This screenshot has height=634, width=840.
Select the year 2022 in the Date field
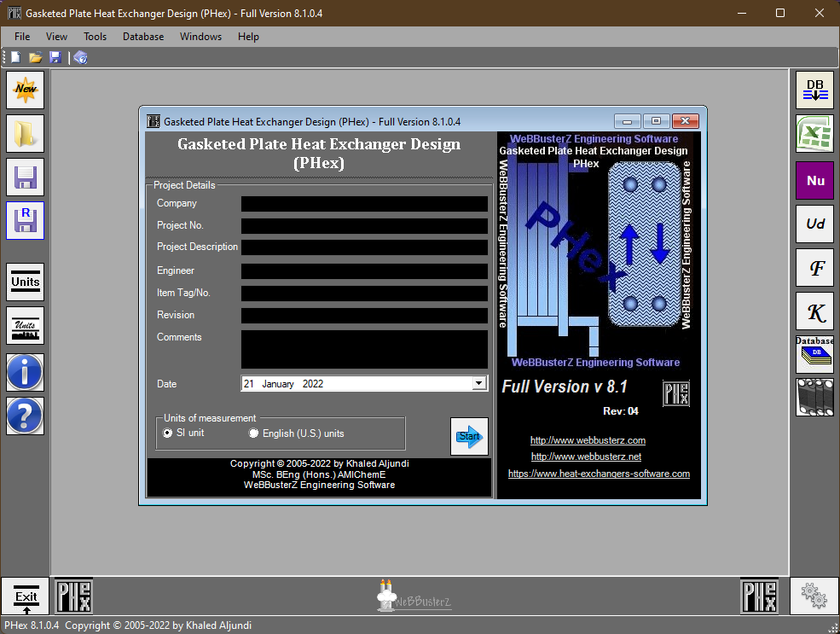[x=313, y=384]
